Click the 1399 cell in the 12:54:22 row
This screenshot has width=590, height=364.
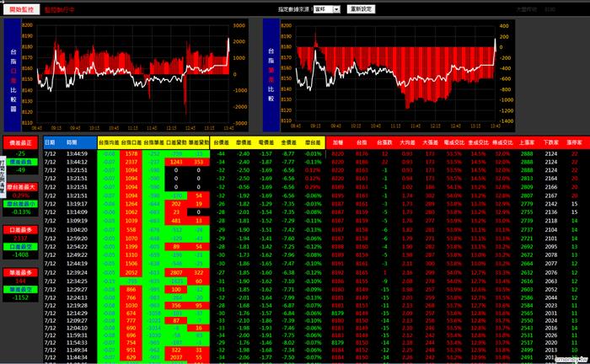click(x=131, y=247)
